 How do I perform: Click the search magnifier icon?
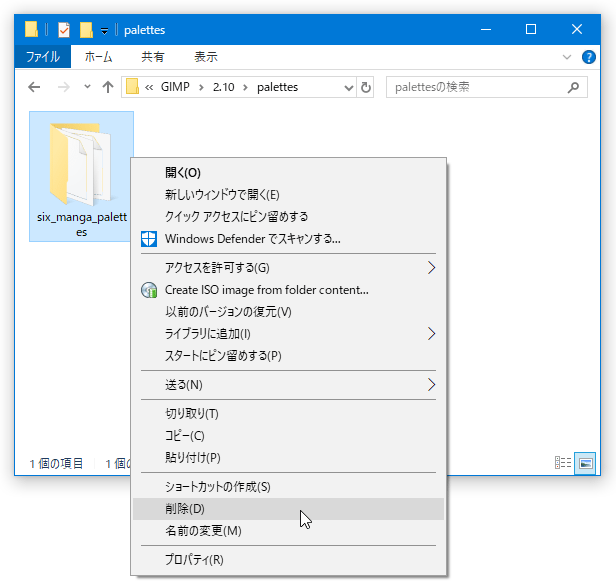(573, 87)
